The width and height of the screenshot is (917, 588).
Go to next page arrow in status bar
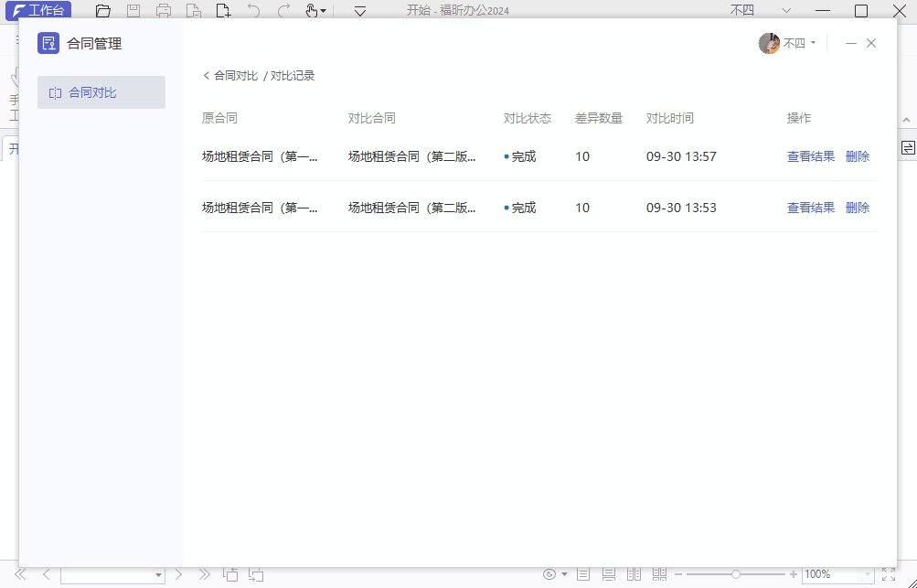tap(179, 574)
